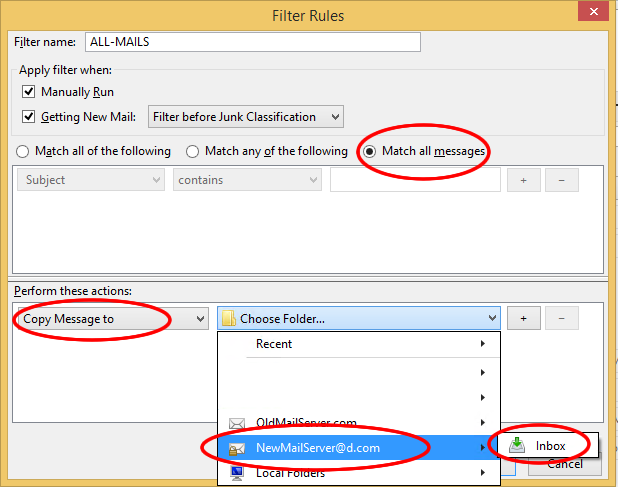Viewport: 618px width, 487px height.
Task: Click the NewMailServer@d.com envelope icon
Action: 237,448
